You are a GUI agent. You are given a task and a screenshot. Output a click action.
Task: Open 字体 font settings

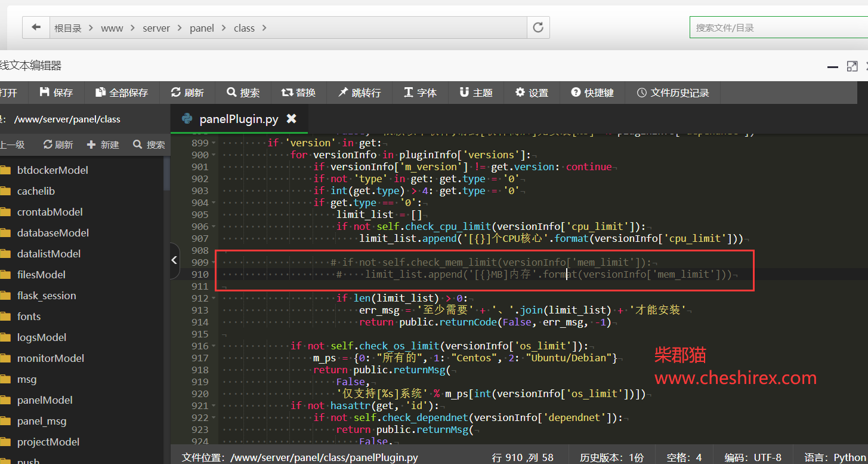tap(421, 93)
